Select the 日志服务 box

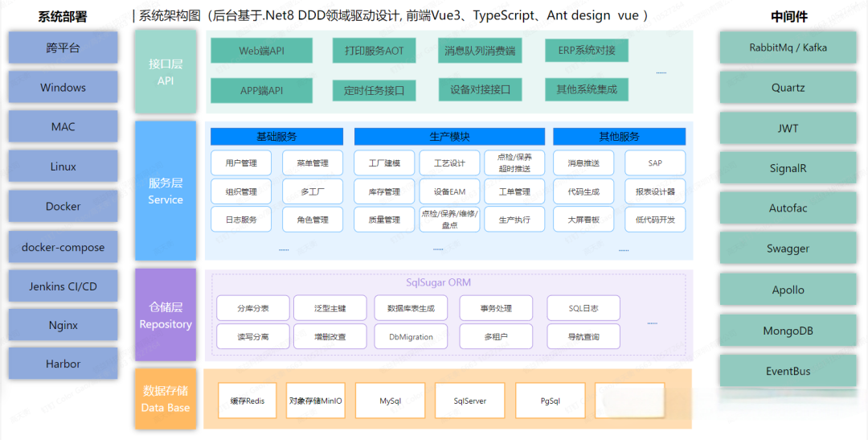point(241,220)
